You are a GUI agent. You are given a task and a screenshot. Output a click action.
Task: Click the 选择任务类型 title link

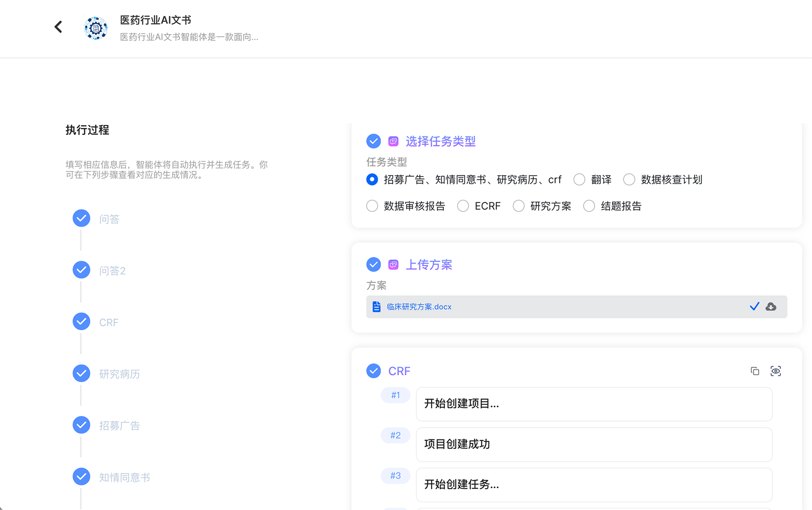click(441, 141)
